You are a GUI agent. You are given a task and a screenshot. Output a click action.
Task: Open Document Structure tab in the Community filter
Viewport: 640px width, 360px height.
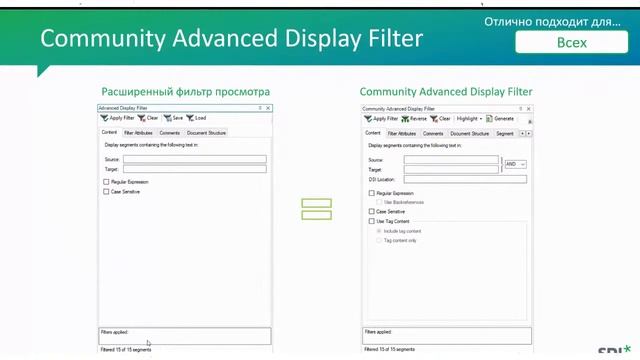(469, 134)
